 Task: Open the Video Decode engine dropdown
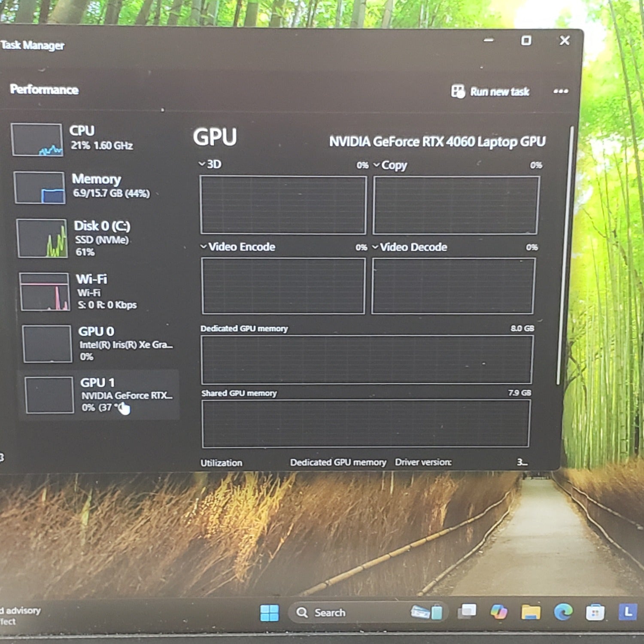tap(375, 247)
